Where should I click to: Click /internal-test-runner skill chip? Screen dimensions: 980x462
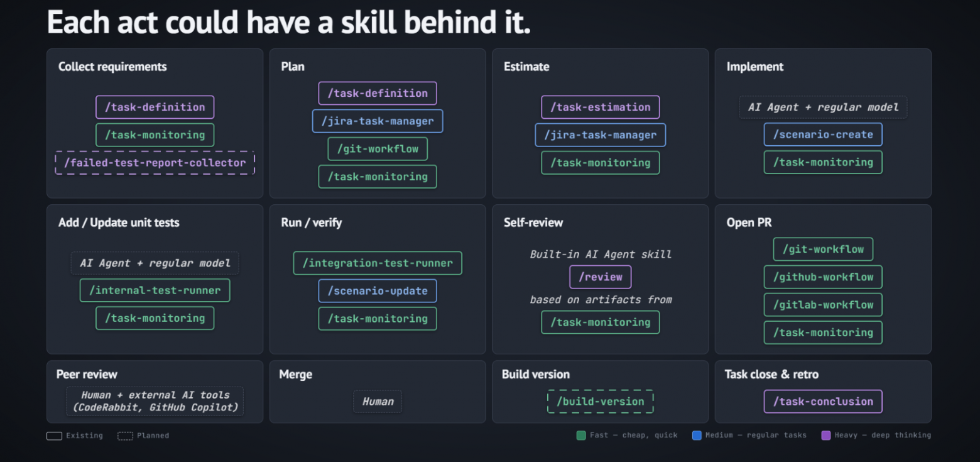pos(155,290)
